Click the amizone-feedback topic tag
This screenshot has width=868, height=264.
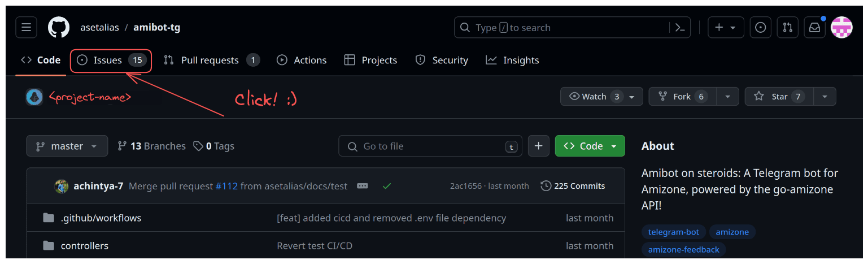(x=684, y=249)
